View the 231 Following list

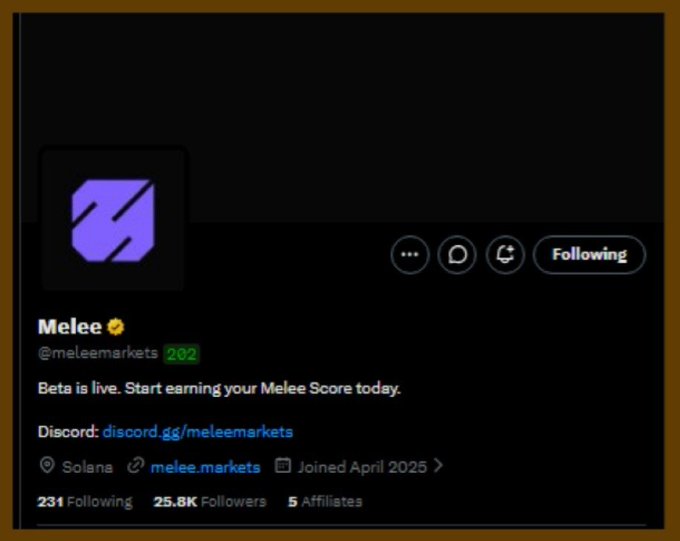coord(85,502)
